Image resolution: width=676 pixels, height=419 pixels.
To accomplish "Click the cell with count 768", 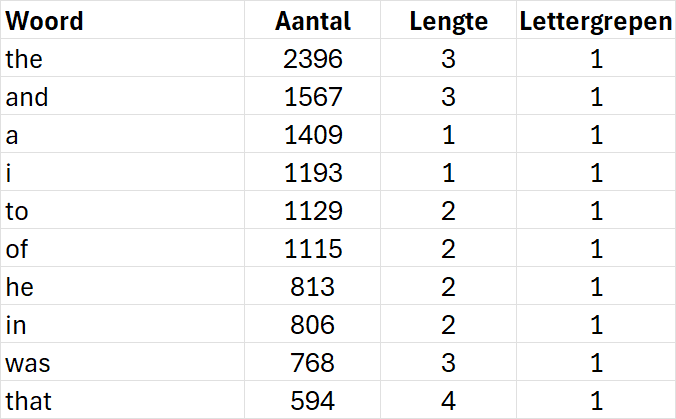I will pos(313,361).
